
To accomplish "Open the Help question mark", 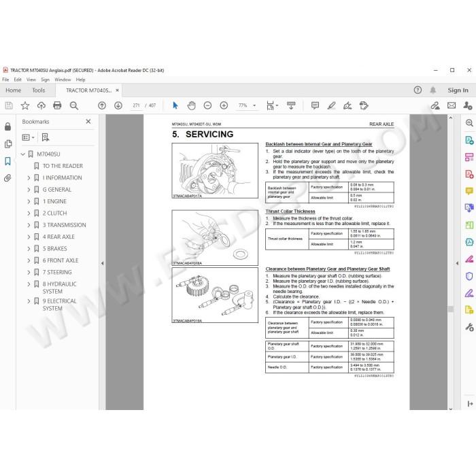I will 418,90.
